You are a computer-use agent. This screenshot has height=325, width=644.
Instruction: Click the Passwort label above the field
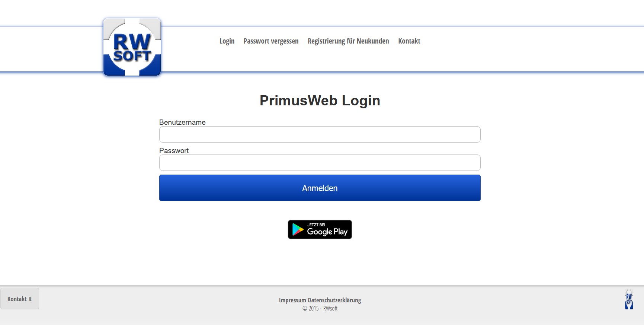click(174, 150)
